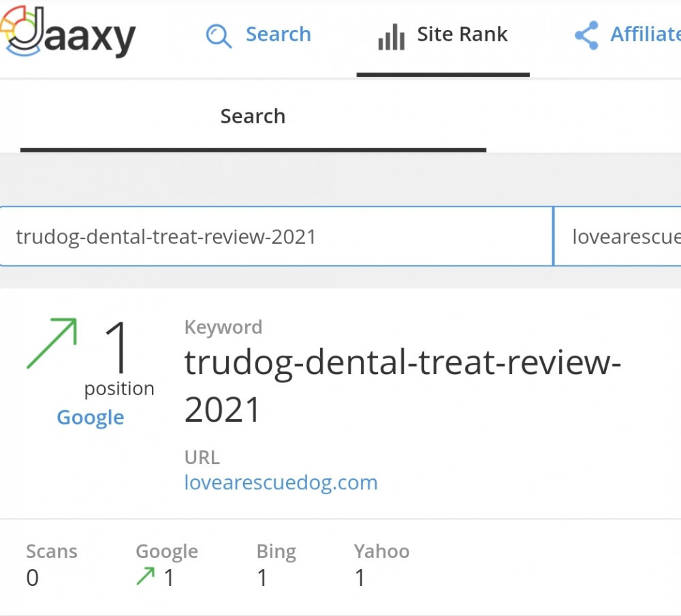Click the Yahoo rank value
Image resolution: width=681 pixels, height=616 pixels.
pos(360,578)
